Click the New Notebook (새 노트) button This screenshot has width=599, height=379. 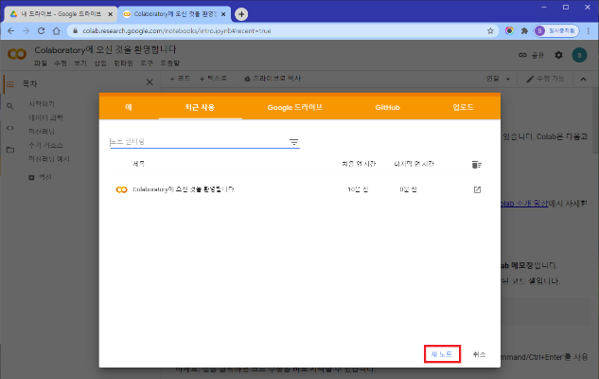tap(442, 354)
